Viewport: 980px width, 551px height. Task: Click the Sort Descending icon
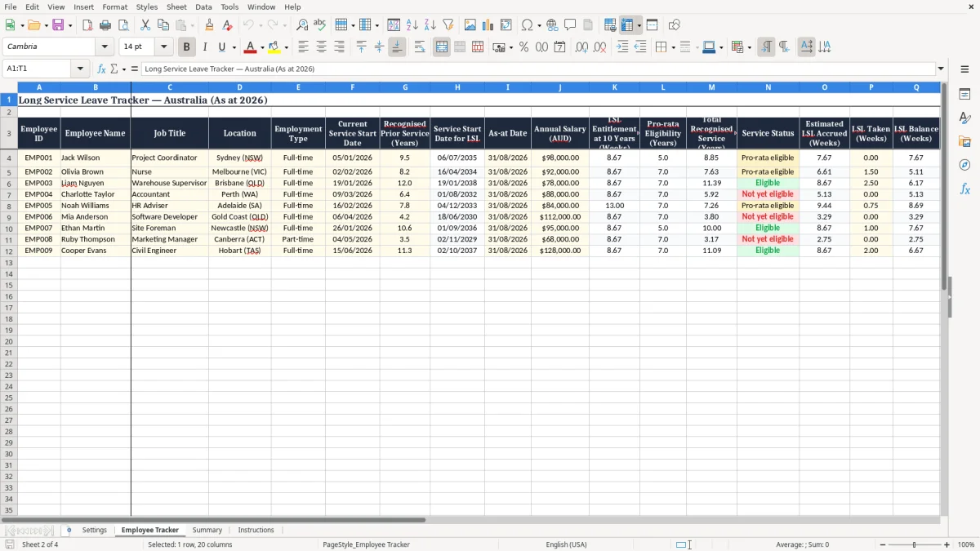pyautogui.click(x=430, y=25)
